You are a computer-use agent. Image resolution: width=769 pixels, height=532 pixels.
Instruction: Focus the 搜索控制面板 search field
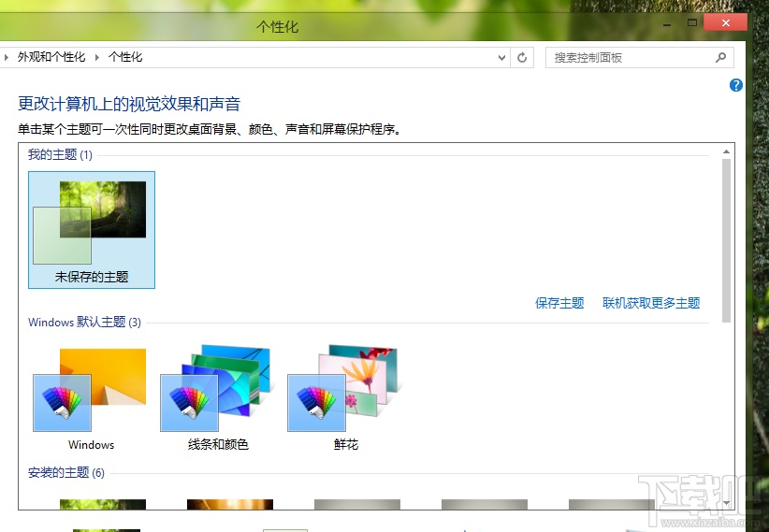(640, 58)
